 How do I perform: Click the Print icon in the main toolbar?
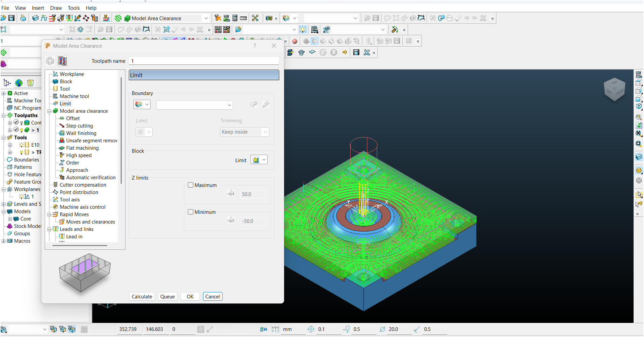click(x=23, y=18)
